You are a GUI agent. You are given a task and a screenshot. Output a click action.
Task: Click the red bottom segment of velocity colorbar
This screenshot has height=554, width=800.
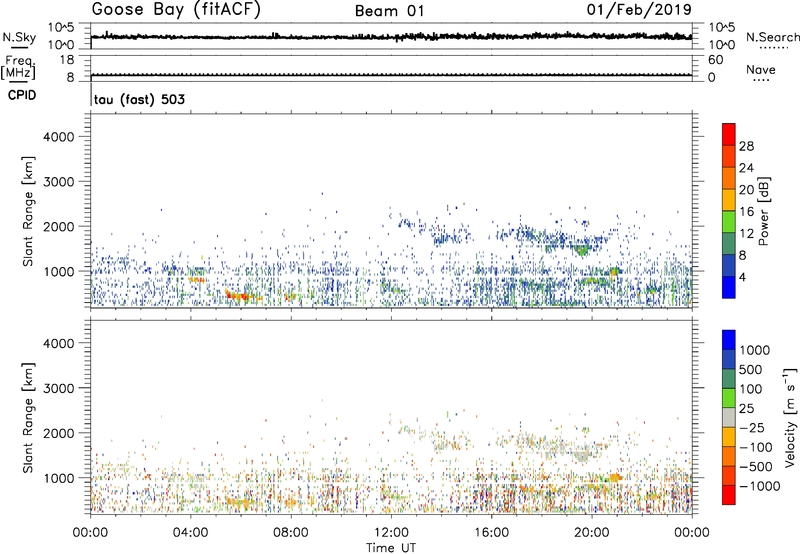pos(729,495)
